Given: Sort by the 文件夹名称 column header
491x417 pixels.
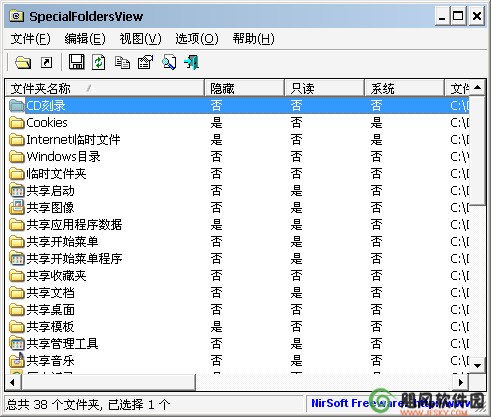Looking at the screenshot, I should (105, 88).
